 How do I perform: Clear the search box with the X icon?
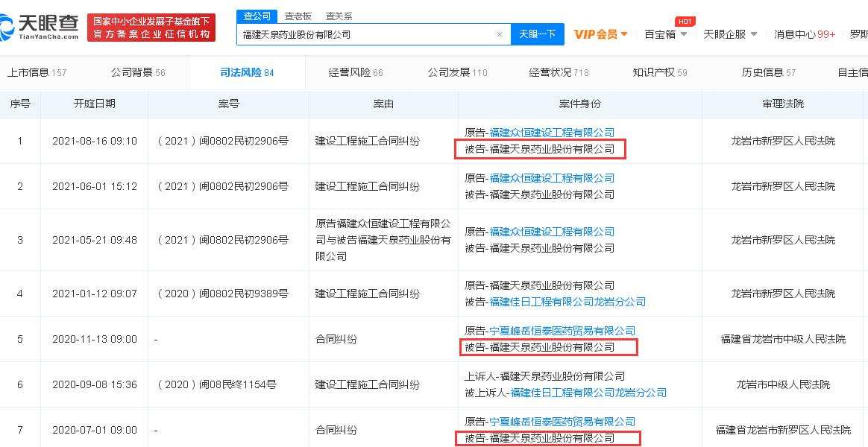click(x=500, y=34)
